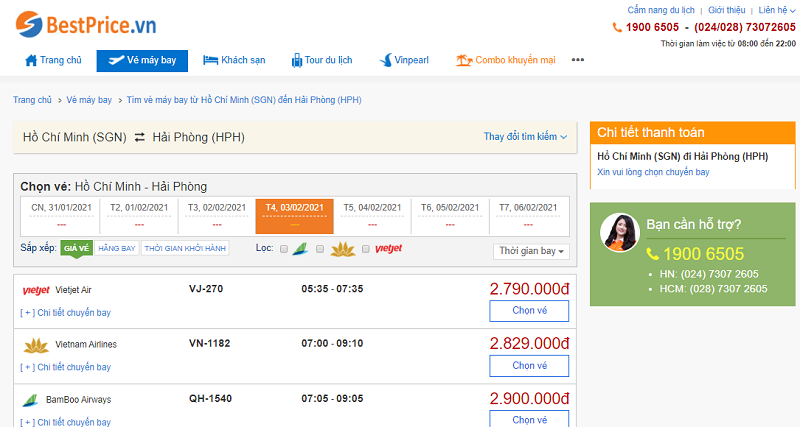Screen dimensions: 800x427
Task: Click the home icon beside Trang chủ
Action: coord(31,60)
